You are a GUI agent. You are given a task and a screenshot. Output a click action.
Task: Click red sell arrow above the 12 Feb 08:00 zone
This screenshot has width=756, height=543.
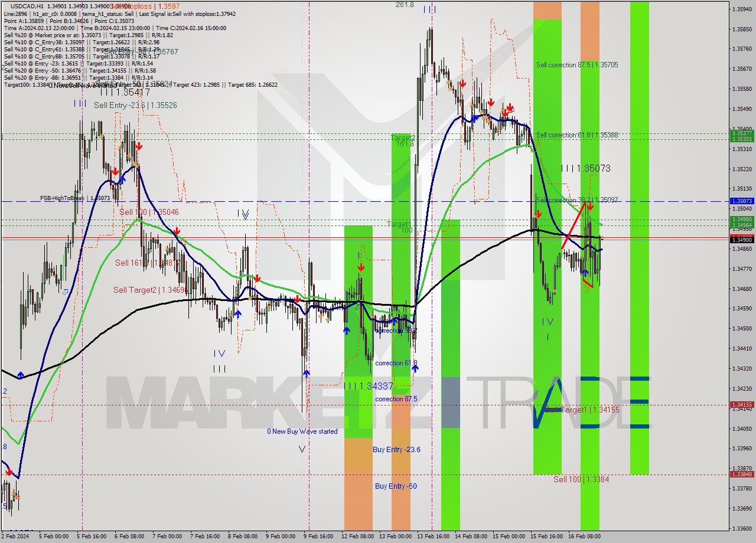(360, 267)
